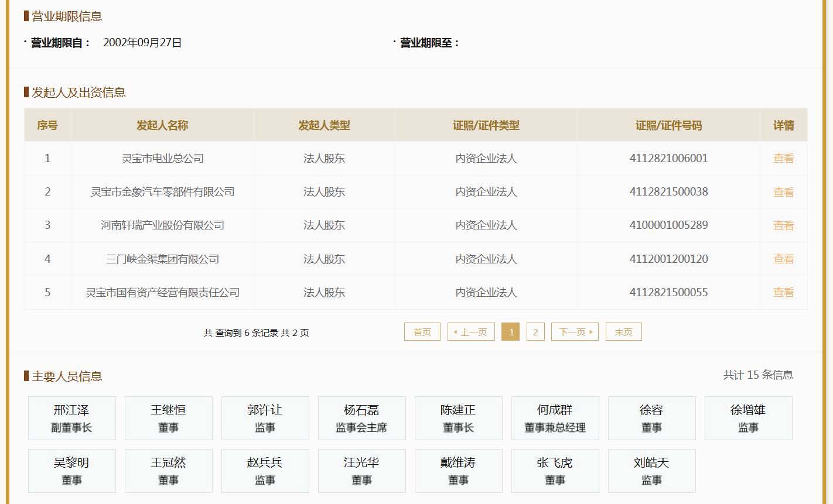833x504 pixels.
Task: Click 查看 for 河南轩瑞产业股份有限公司
Action: 783,225
